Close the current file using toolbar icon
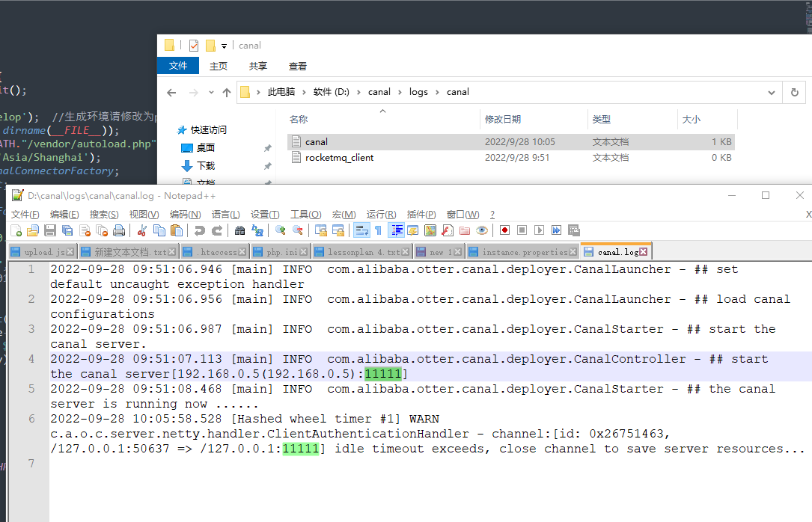 click(x=85, y=231)
